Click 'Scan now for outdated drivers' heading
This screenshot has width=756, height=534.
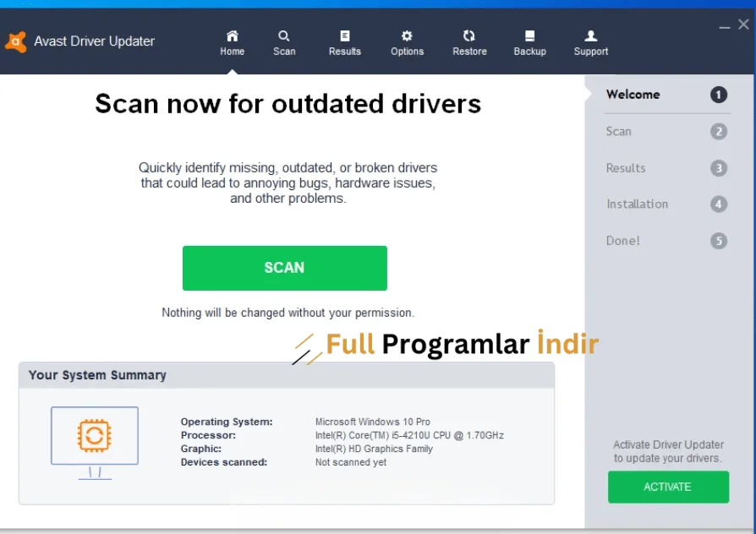[288, 104]
